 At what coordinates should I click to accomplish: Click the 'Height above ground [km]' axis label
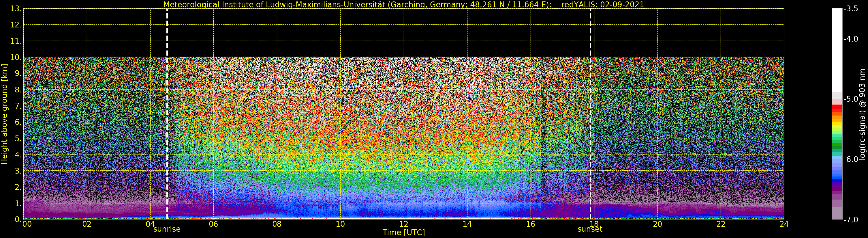click(4, 114)
